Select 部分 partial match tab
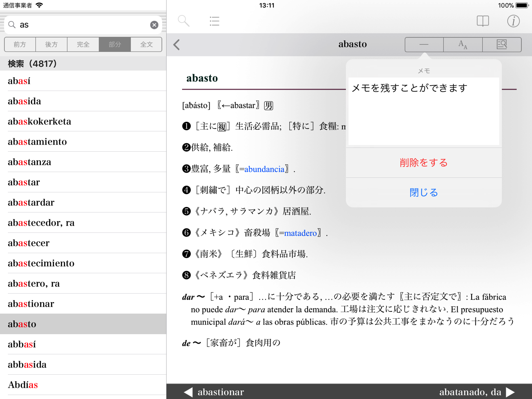The height and width of the screenshot is (399, 532). click(x=115, y=44)
